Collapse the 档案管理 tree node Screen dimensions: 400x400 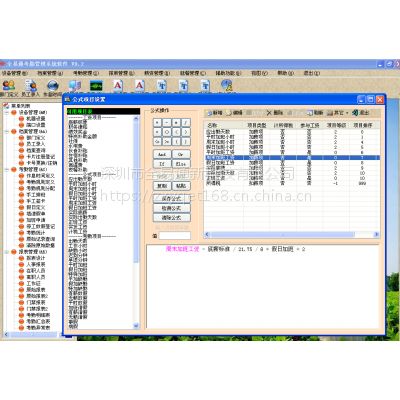(7, 131)
